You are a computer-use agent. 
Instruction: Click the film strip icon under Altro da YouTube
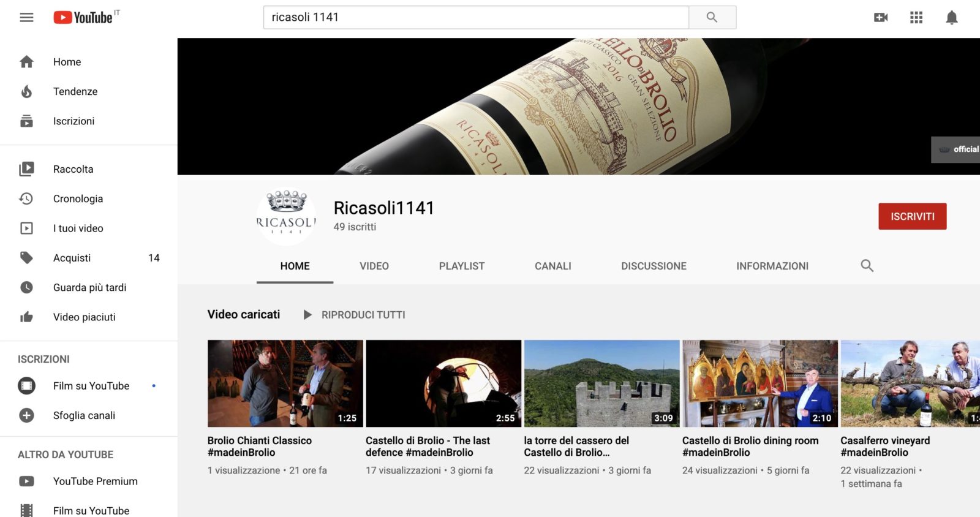26,510
